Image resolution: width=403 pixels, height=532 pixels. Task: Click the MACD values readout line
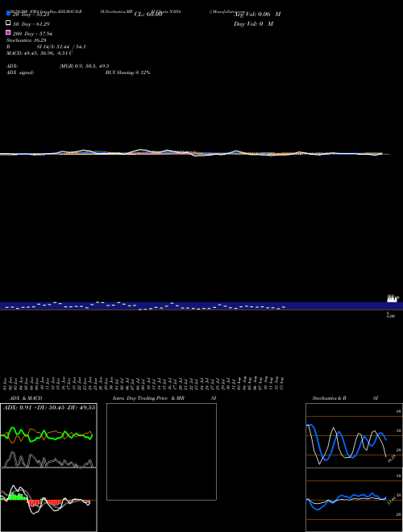pos(39,53)
